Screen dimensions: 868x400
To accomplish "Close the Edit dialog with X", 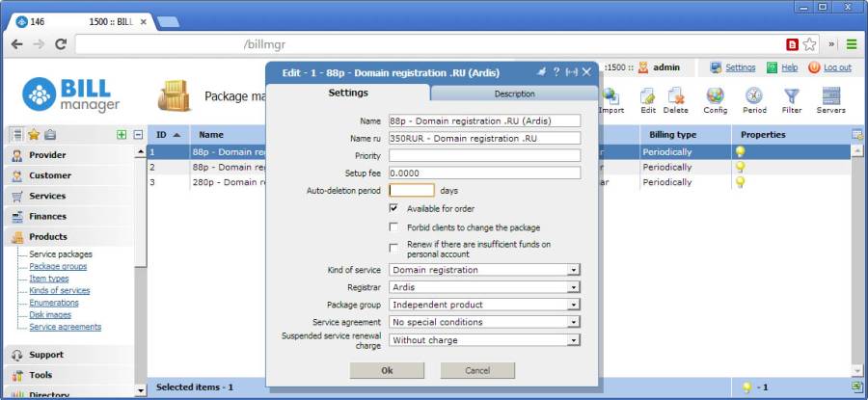I will (586, 72).
